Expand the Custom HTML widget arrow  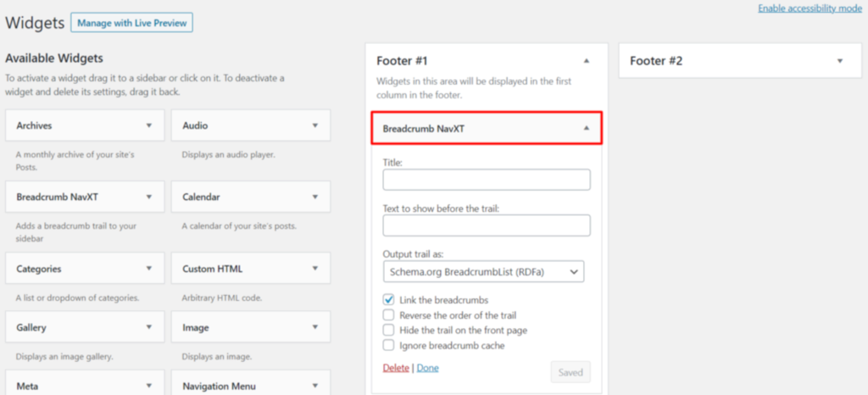coord(315,269)
